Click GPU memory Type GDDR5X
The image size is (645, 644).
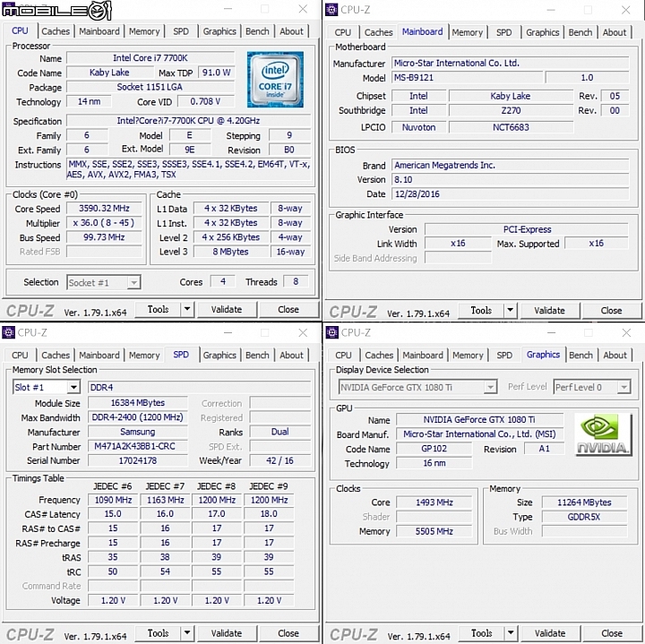pyautogui.click(x=584, y=517)
